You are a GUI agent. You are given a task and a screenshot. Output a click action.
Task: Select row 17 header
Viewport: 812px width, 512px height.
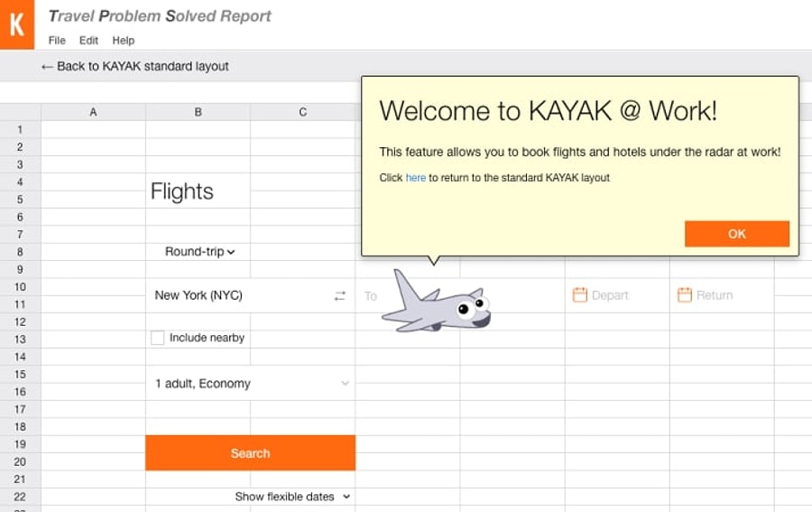(20, 409)
